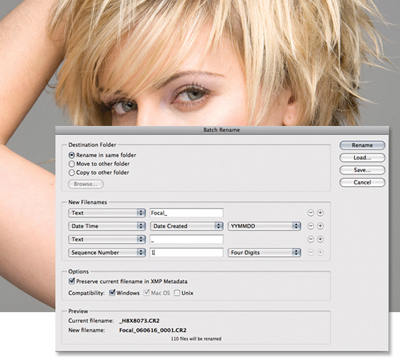Open the Date Time type dropdown
Viewport: 400px width, 362px height.
107,226
